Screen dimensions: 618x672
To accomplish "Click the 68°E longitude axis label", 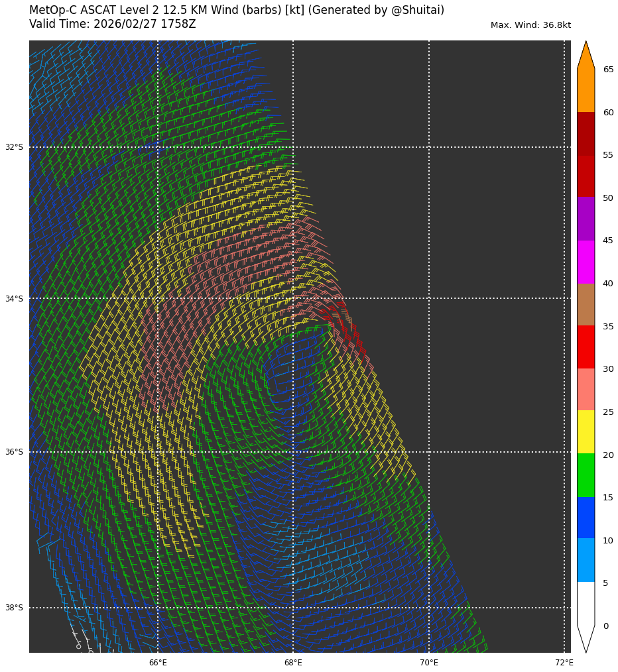I will pos(293,663).
